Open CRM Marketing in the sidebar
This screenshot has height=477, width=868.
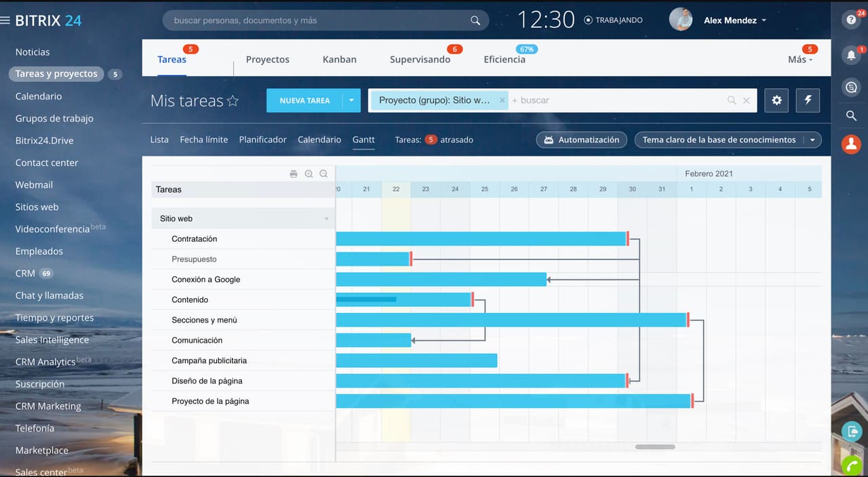[x=48, y=406]
